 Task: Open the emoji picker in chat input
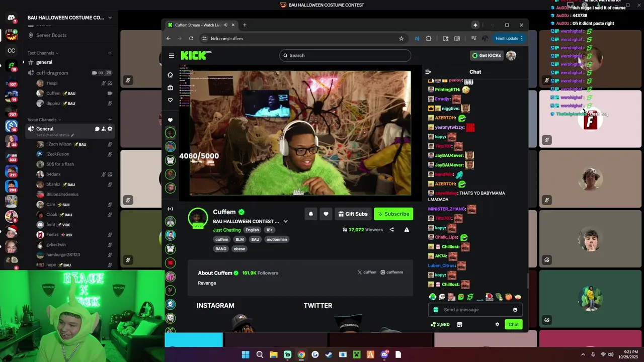(515, 310)
